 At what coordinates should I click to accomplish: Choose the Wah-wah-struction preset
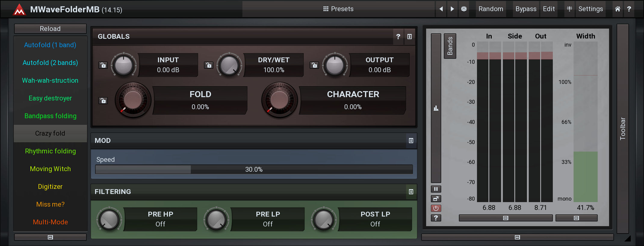(50, 80)
